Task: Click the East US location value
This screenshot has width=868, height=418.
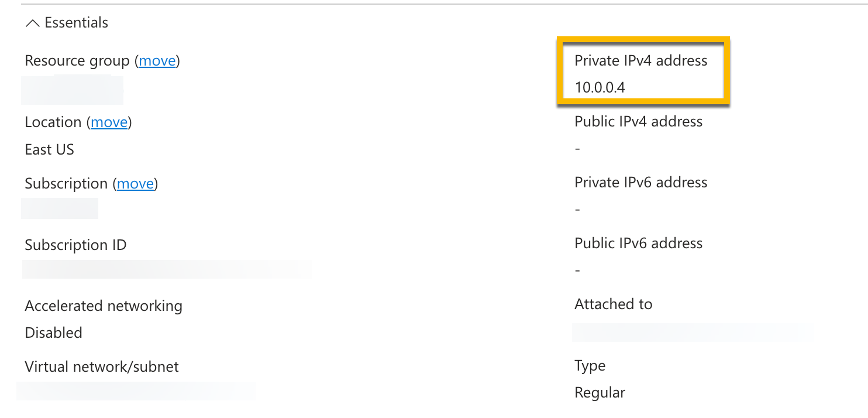Action: point(49,149)
